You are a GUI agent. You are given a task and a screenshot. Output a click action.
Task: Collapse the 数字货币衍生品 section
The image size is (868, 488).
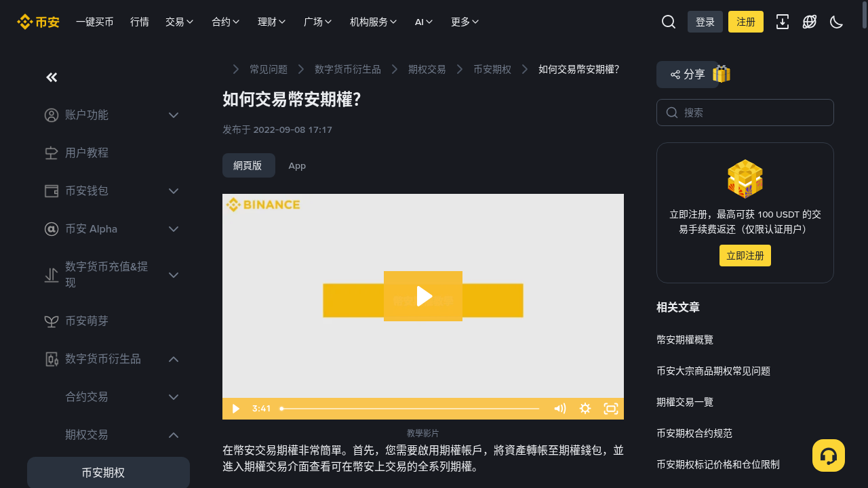[174, 359]
